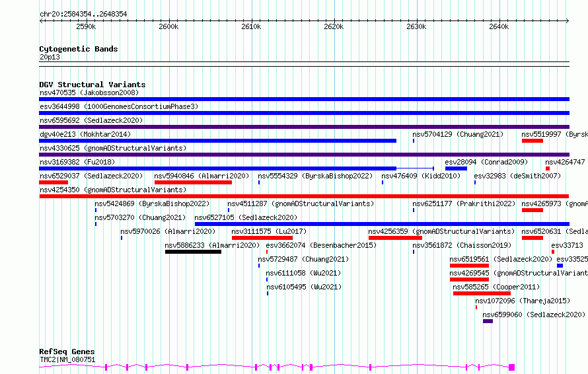Click the nsv3111575 red bar
The width and height of the screenshot is (588, 374).
click(262, 238)
